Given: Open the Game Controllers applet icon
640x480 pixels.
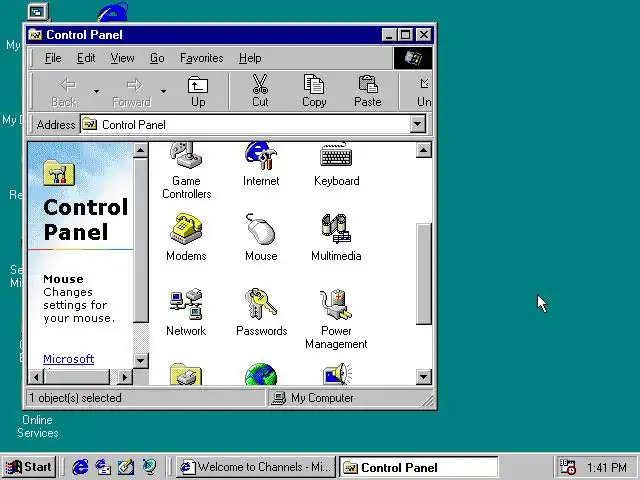Looking at the screenshot, I should click(x=186, y=156).
